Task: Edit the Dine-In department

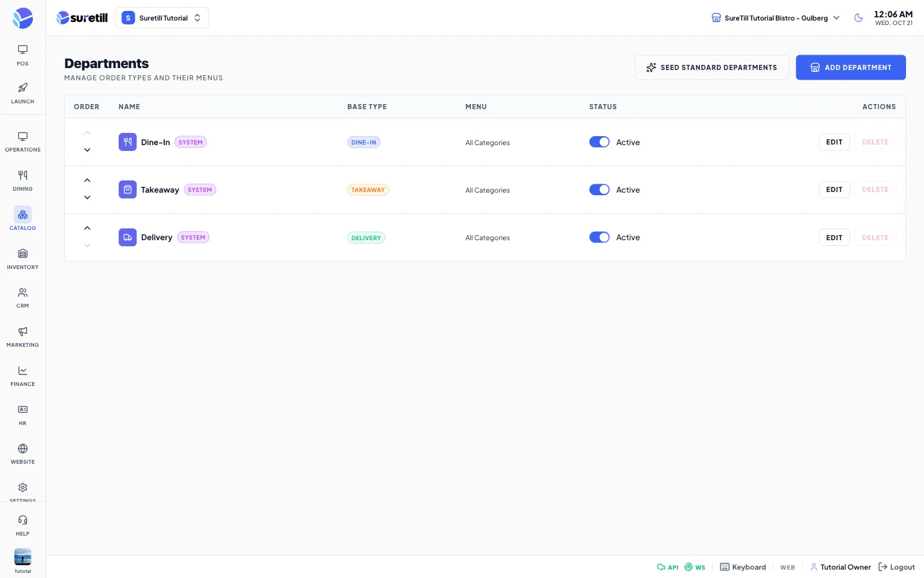Action: pos(834,142)
